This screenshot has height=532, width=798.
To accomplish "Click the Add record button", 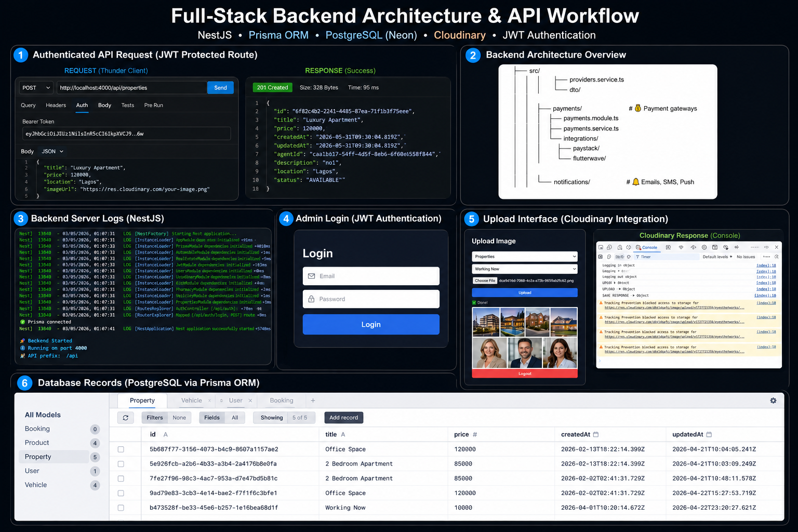I will tap(343, 418).
